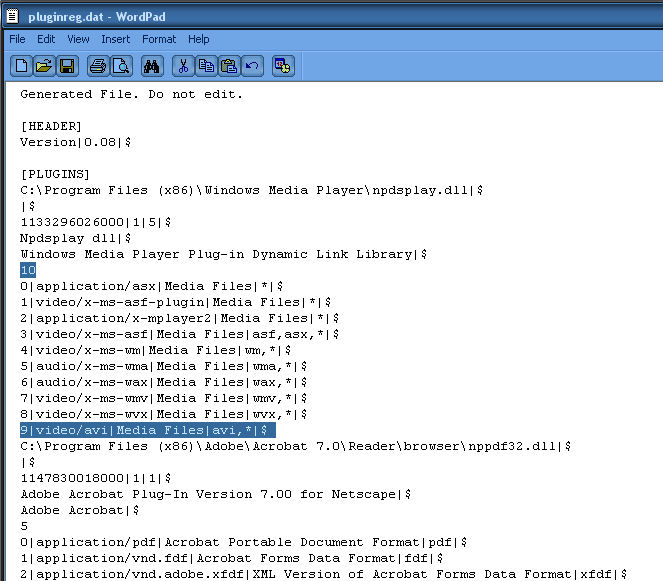The height and width of the screenshot is (581, 663).
Task: Click the 'Adobe Acrobat|$' line
Action: coord(79,510)
